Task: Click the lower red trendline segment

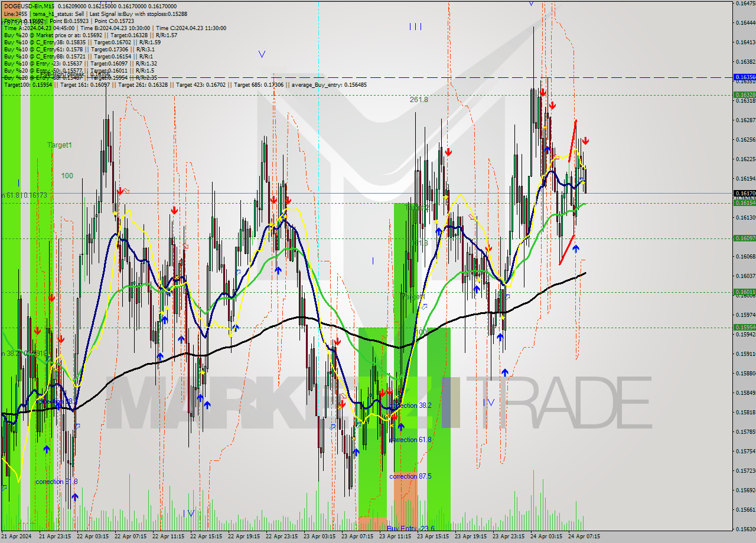Action: (x=567, y=250)
